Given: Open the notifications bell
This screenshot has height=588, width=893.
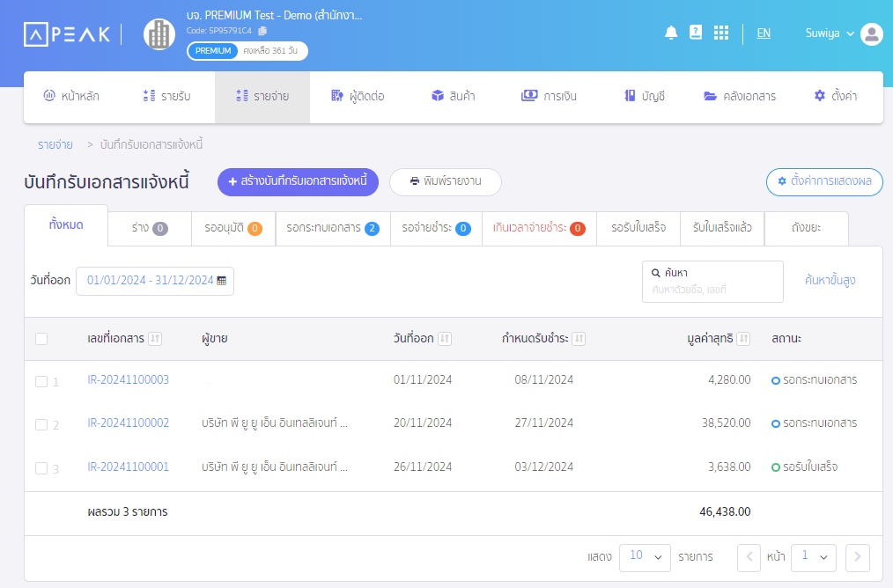Looking at the screenshot, I should (670, 32).
